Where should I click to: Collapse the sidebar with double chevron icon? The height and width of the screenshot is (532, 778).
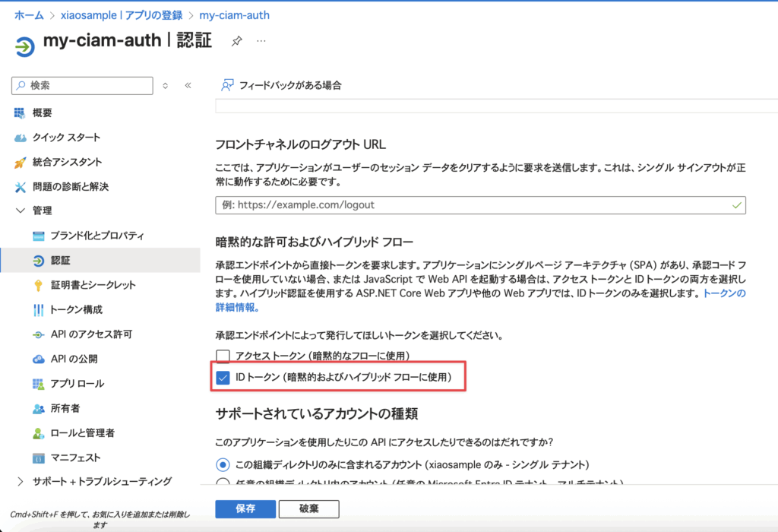(188, 86)
